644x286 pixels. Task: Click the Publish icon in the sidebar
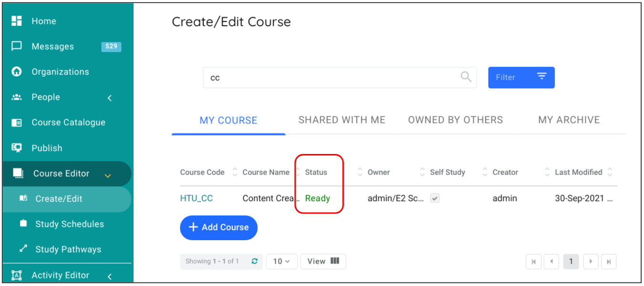coord(17,148)
